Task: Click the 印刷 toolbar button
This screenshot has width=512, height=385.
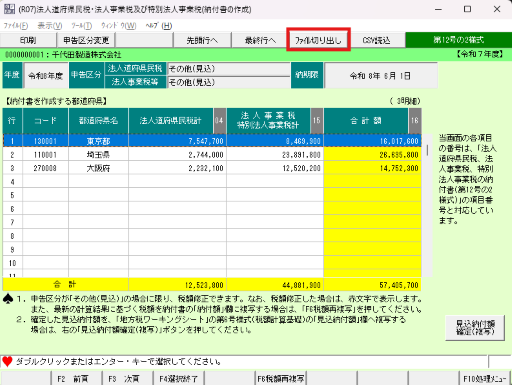Action: coord(28,40)
